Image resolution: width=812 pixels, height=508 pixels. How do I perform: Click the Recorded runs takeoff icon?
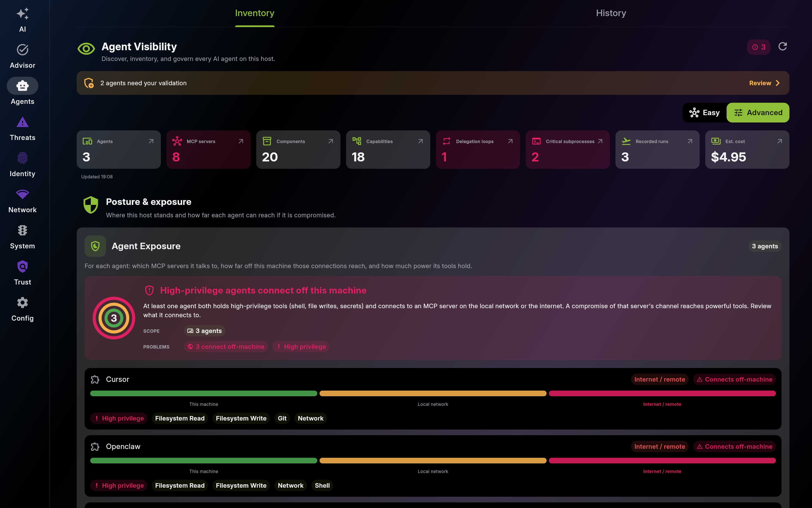pyautogui.click(x=626, y=141)
